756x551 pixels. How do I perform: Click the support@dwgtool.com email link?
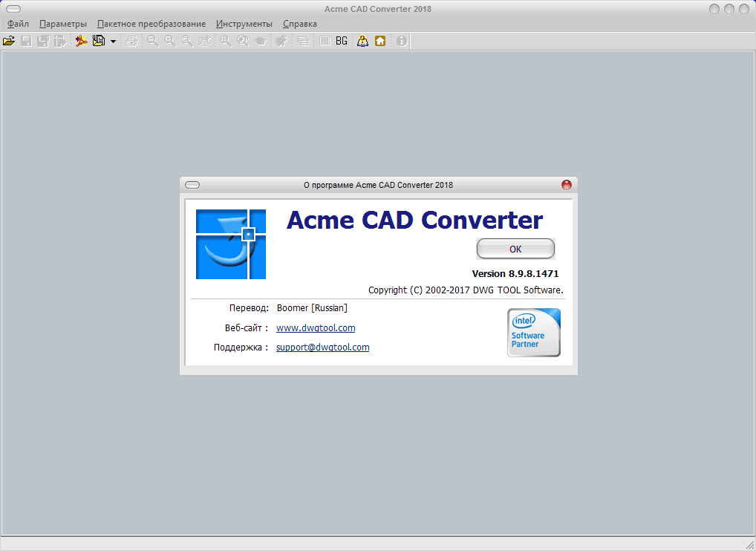coord(322,347)
